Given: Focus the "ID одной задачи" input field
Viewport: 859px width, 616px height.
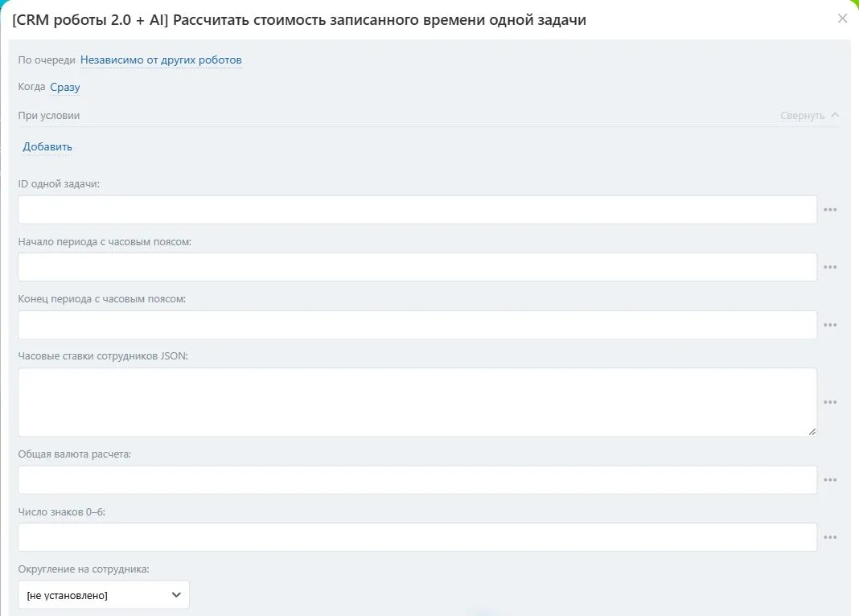Looking at the screenshot, I should pyautogui.click(x=417, y=210).
